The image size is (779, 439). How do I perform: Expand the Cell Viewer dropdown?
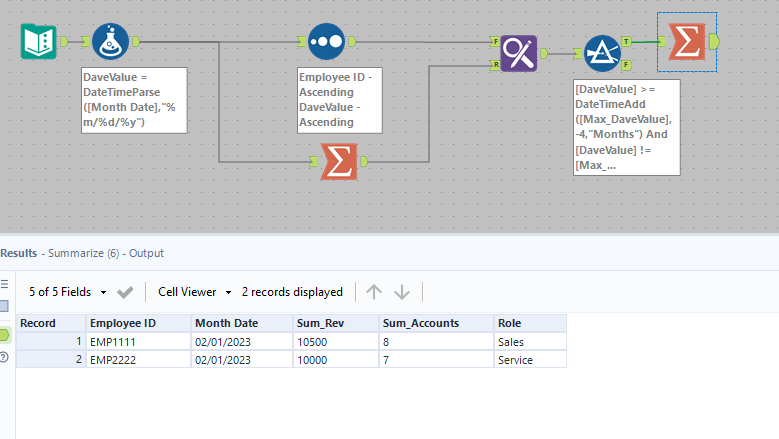tap(194, 292)
